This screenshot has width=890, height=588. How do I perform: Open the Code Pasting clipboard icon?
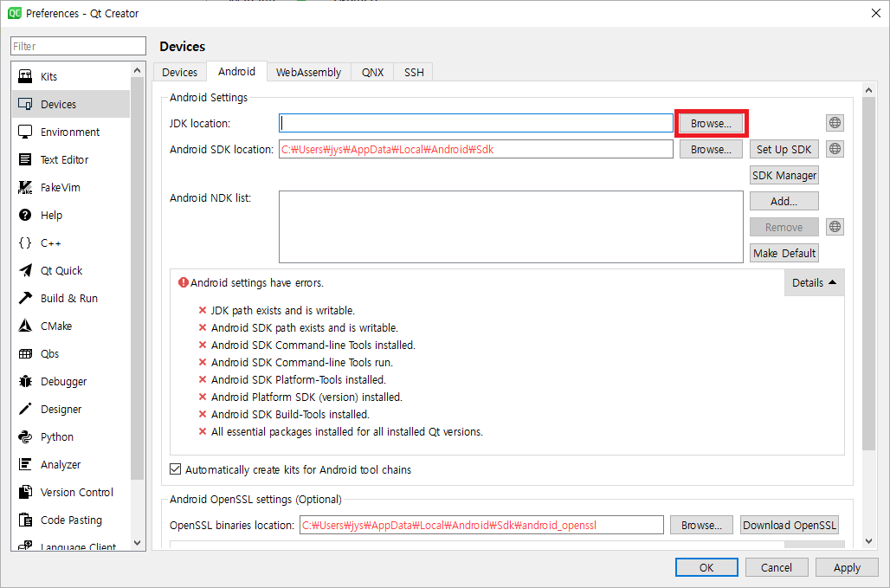pyautogui.click(x=25, y=520)
